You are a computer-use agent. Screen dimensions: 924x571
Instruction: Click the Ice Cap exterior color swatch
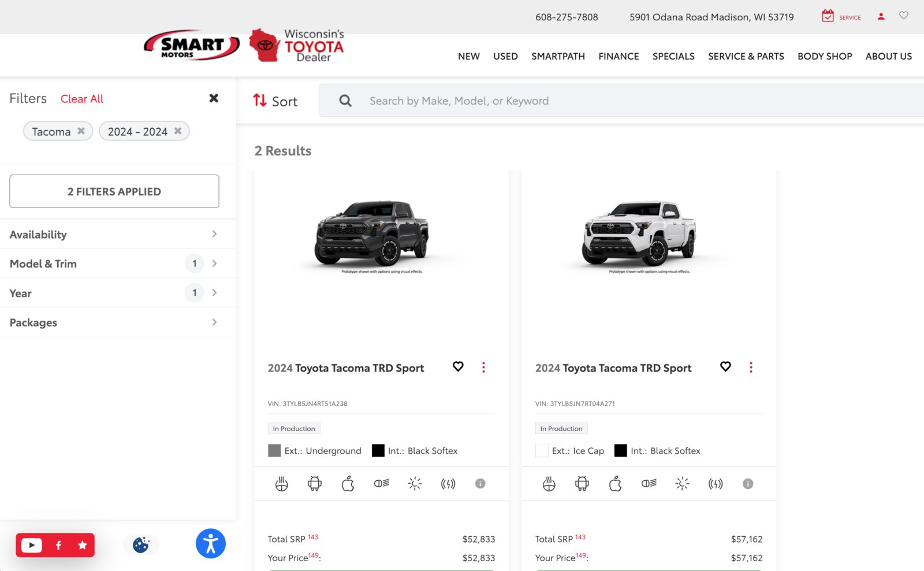(542, 450)
